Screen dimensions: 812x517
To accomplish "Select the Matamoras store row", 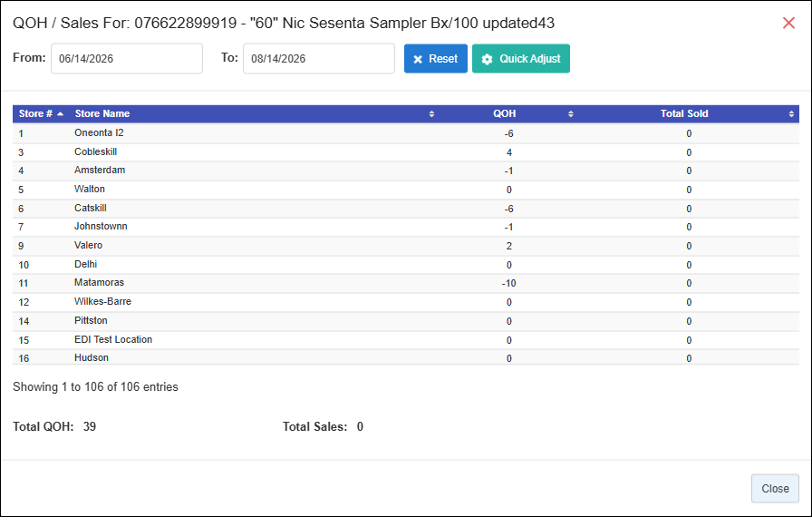I will (405, 283).
